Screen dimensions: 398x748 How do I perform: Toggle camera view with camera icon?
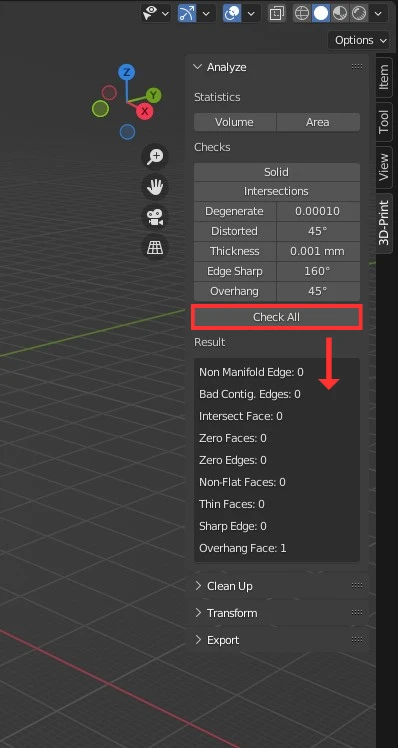[x=155, y=217]
